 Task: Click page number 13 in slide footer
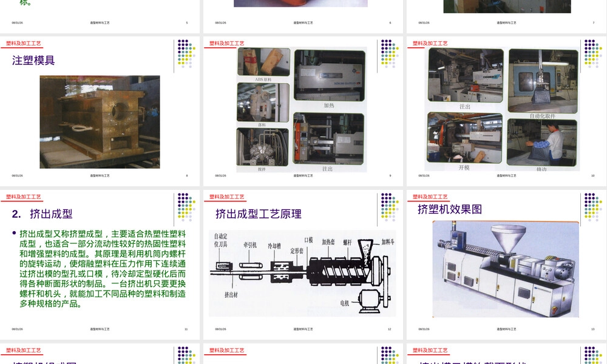[592, 329]
